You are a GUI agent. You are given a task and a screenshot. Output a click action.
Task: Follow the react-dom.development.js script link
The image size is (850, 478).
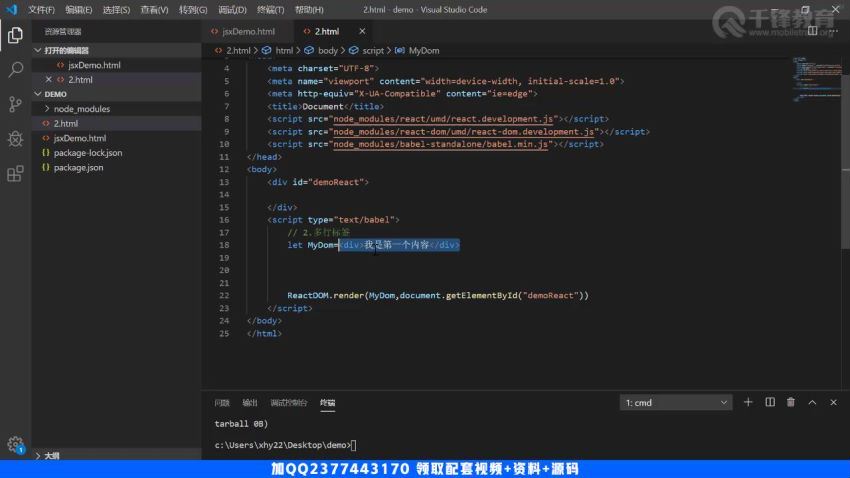point(463,132)
